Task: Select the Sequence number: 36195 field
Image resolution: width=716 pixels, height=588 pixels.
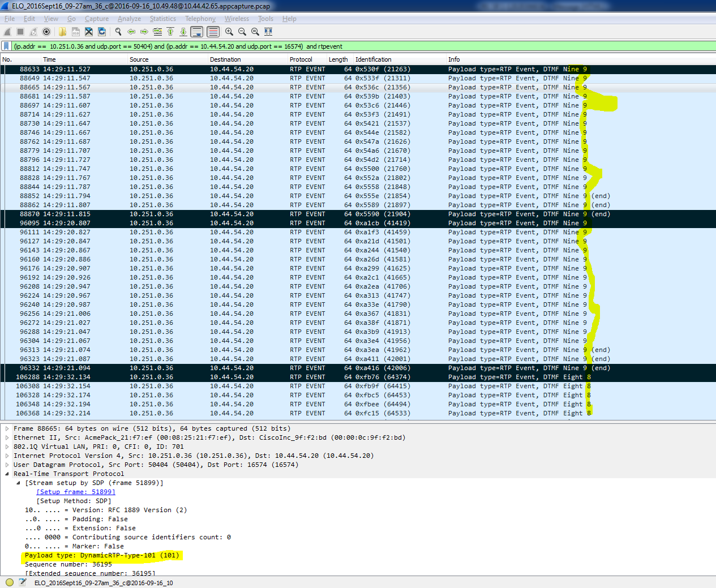Action: 68,564
